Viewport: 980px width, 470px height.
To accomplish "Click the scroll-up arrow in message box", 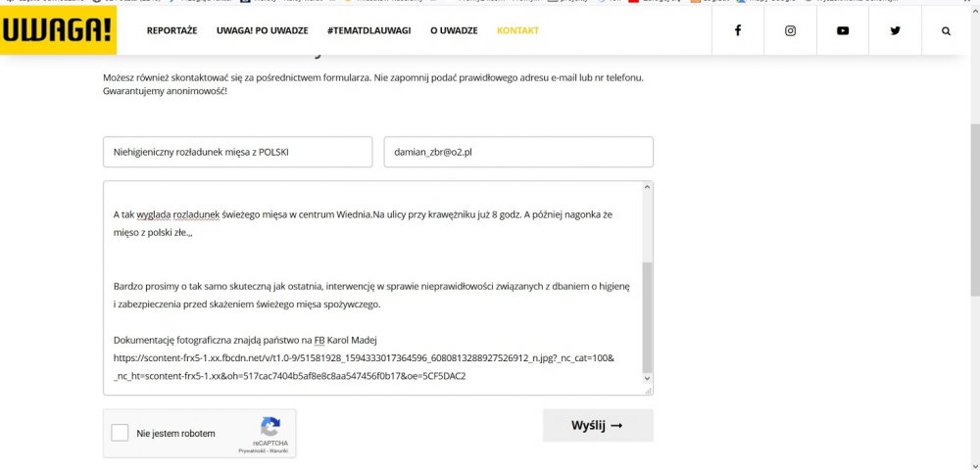I will point(646,188).
